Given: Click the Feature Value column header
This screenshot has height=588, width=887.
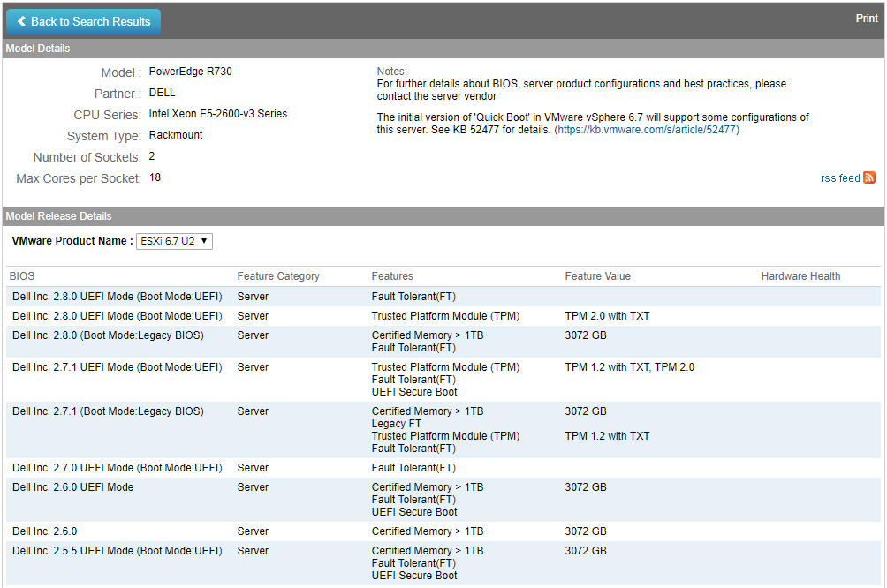Looking at the screenshot, I should (597, 276).
